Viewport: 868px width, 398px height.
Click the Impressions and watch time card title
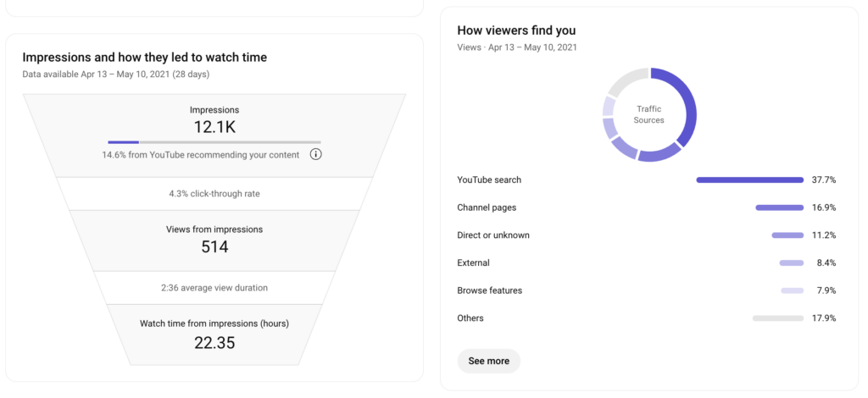point(144,58)
